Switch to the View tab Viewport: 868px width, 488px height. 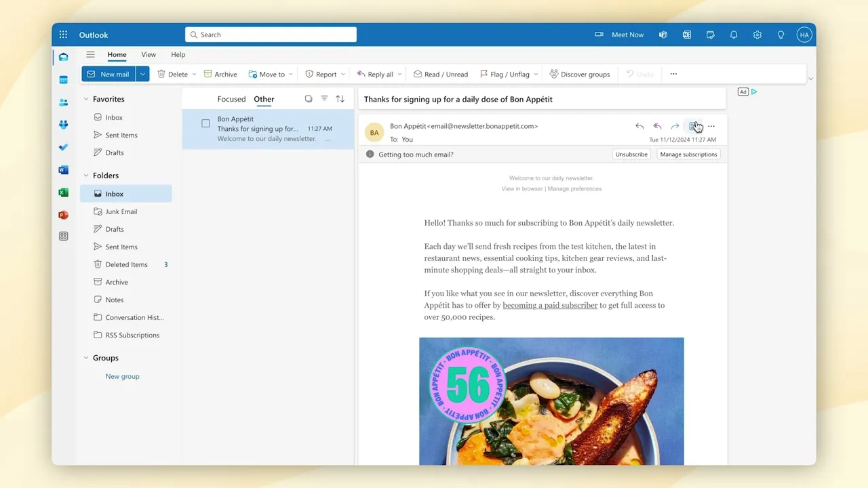[149, 55]
